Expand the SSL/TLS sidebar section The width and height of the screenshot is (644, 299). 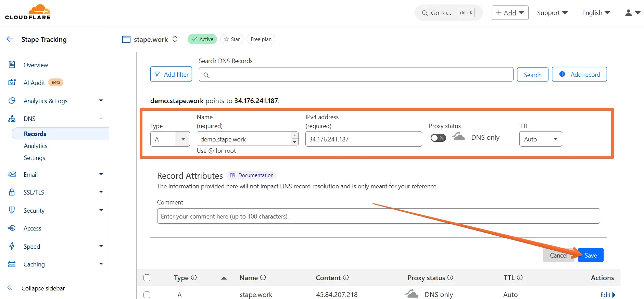[101, 192]
